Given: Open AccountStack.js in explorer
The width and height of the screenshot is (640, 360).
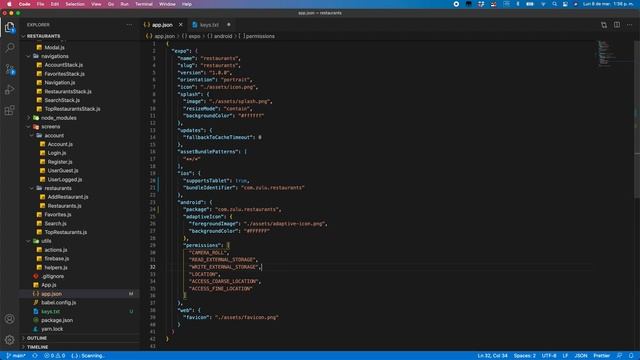Looking at the screenshot, I should point(63,65).
